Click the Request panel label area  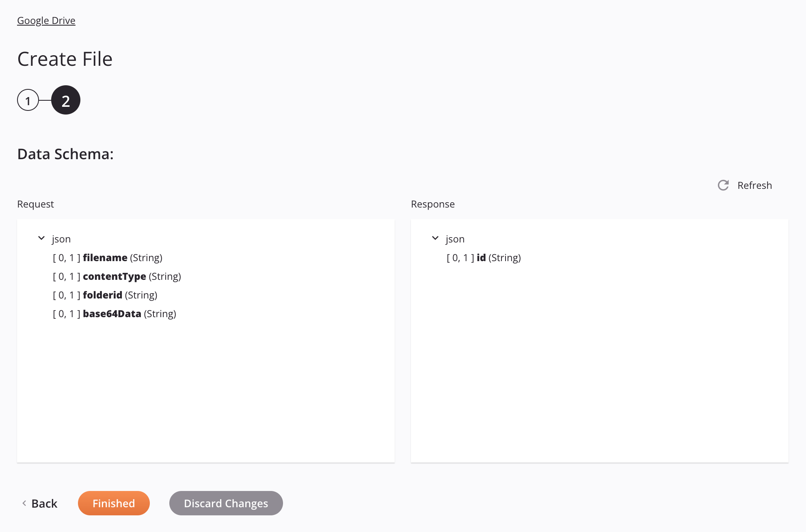tap(36, 203)
